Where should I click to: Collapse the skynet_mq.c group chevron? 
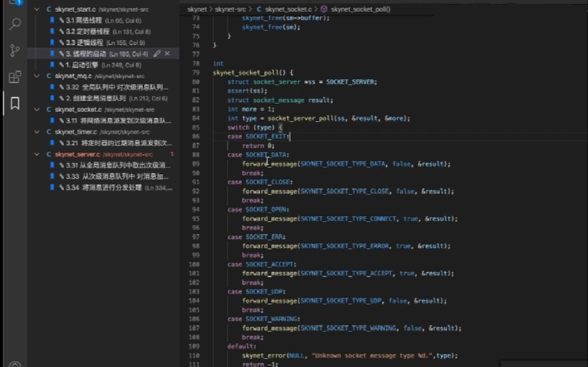(37, 76)
